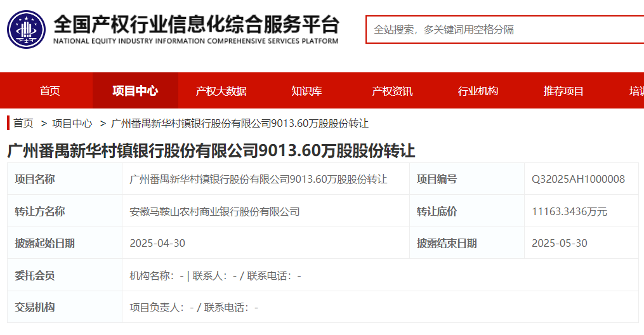Open the 项目中心 navigation tab
Viewport: 644px width, 335px height.
point(135,91)
